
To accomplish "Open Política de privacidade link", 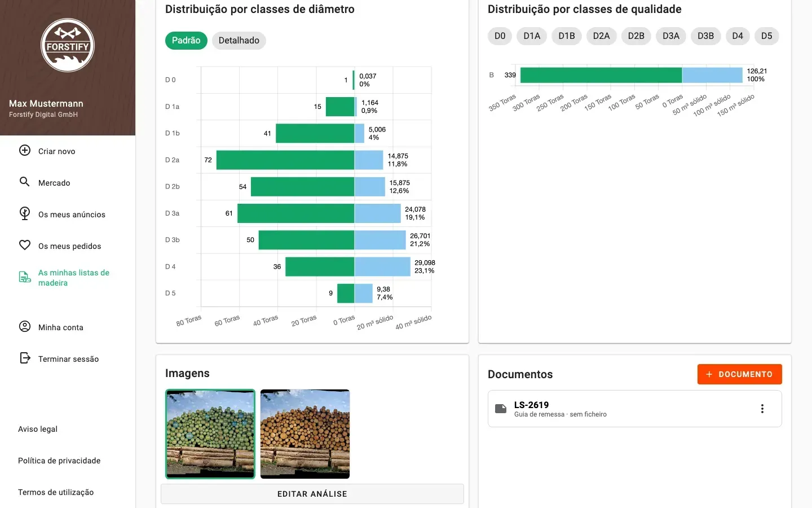I will coord(59,461).
